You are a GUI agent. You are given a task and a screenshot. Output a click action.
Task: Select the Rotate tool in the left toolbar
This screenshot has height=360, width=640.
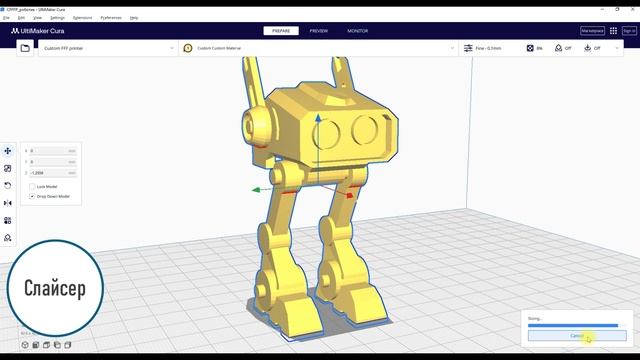(8, 186)
